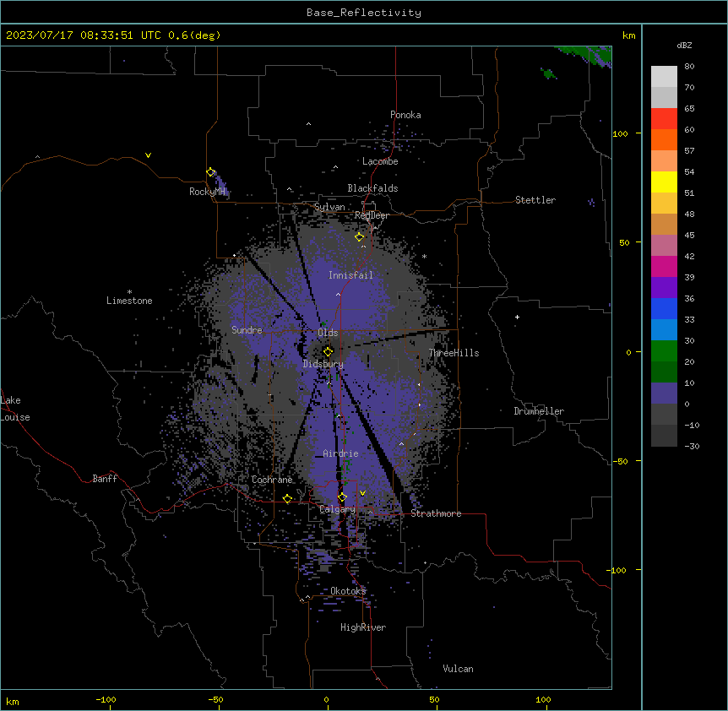Click the Calgary city label

[x=338, y=509]
